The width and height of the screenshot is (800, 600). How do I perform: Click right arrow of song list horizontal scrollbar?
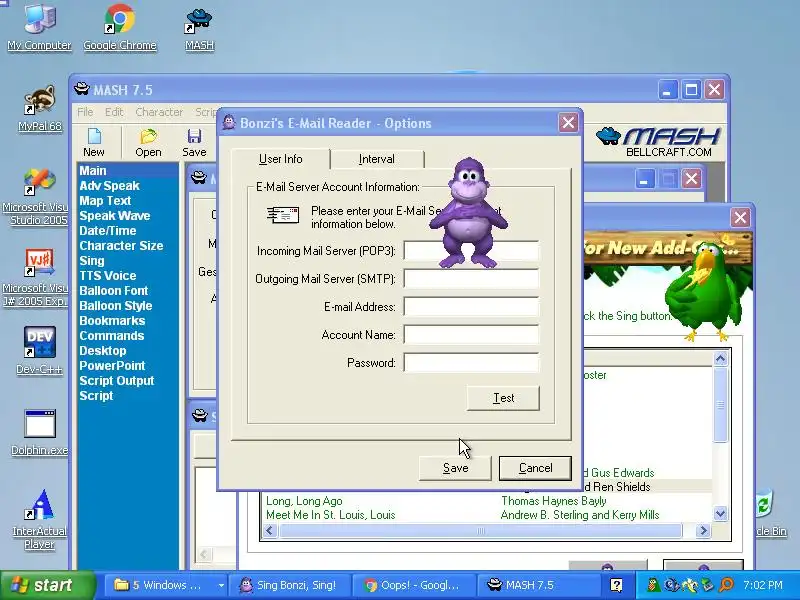tap(703, 531)
